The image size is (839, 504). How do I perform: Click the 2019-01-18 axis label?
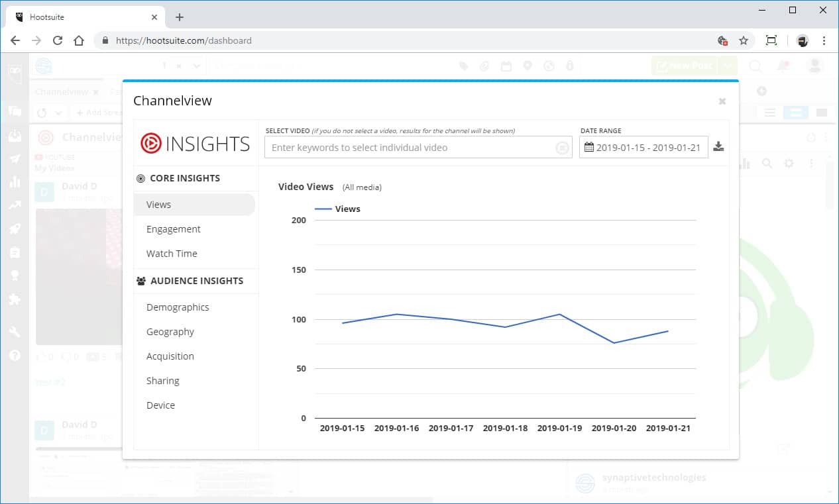point(506,428)
